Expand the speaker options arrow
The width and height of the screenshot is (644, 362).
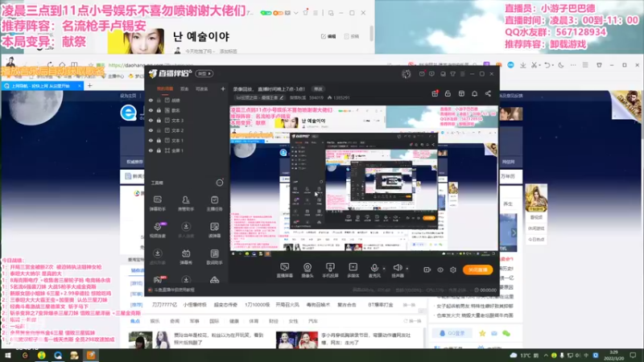(x=407, y=269)
